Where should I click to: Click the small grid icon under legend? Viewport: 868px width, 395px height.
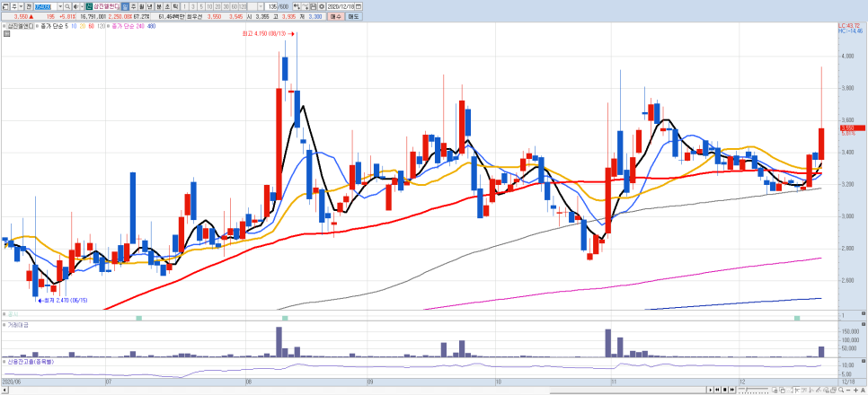(x=6, y=34)
